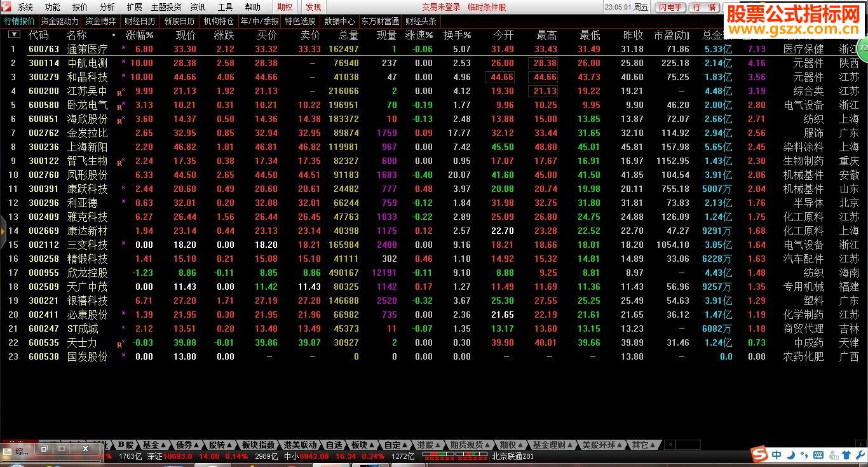Switch to the 资金博弈 tab
The image size is (868, 467).
point(100,21)
